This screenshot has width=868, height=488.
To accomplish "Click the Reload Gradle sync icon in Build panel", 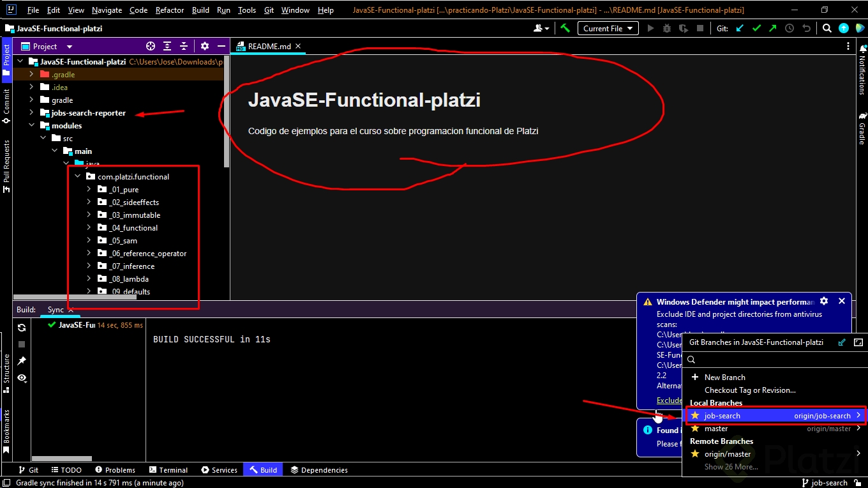I will click(22, 328).
